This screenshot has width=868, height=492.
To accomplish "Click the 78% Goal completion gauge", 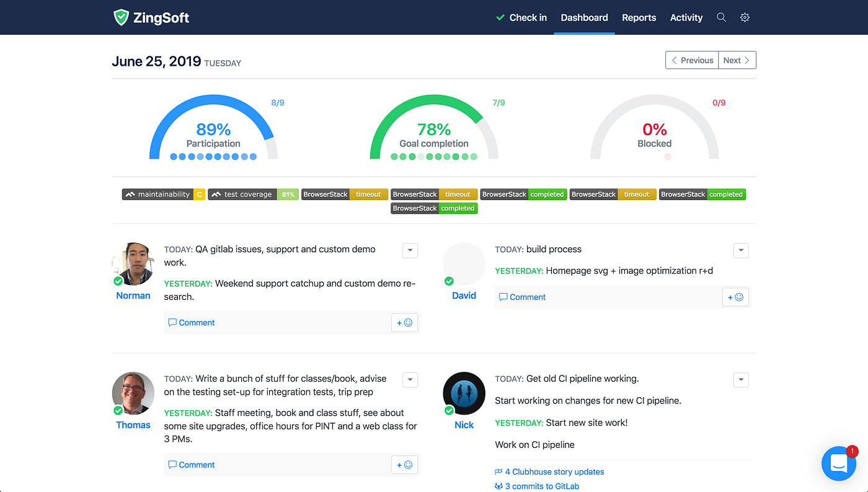I will 434,130.
